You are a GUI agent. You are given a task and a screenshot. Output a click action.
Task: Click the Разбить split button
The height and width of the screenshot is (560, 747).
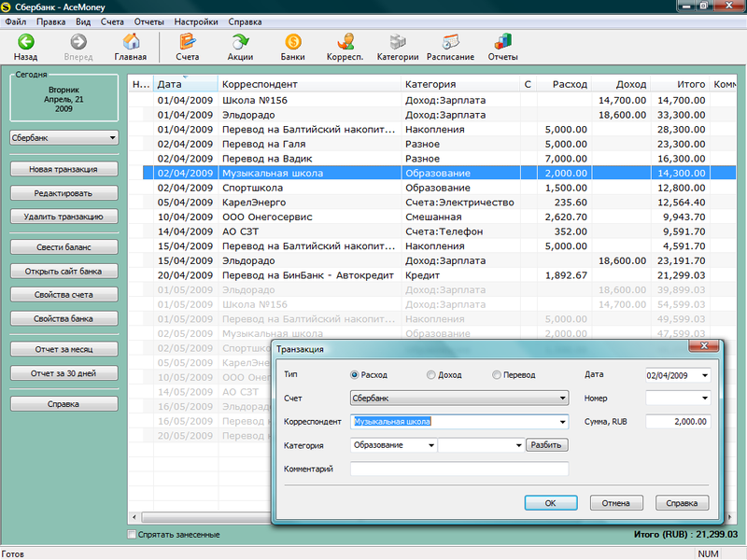546,445
